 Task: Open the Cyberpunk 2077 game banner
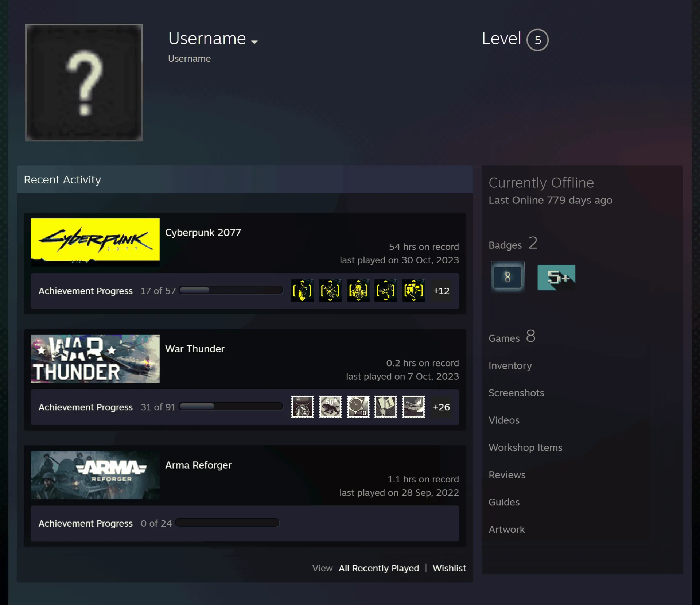[95, 243]
